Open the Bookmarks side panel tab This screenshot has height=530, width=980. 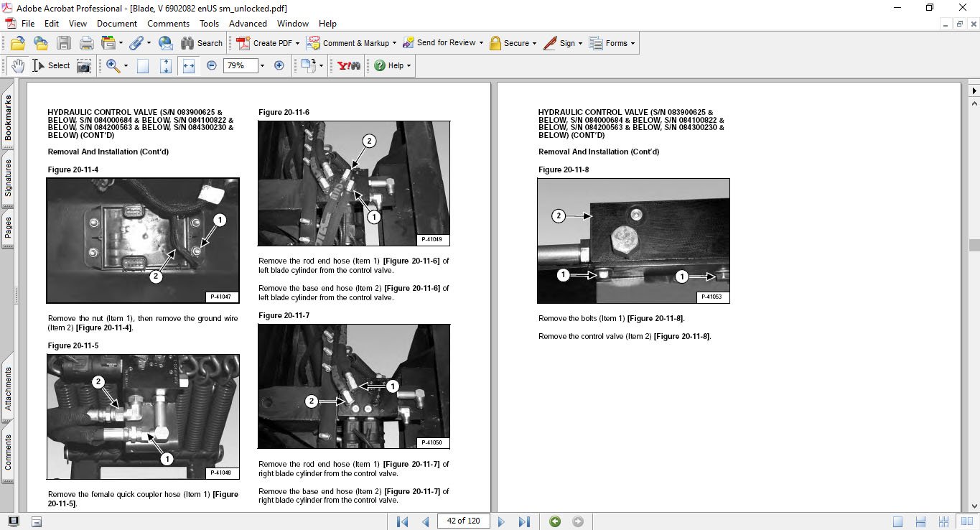8,118
